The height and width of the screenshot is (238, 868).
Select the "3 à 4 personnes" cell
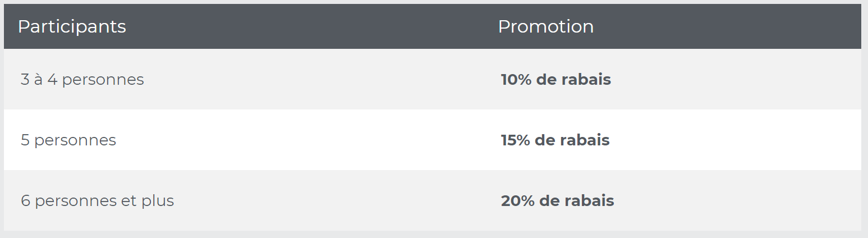click(82, 80)
